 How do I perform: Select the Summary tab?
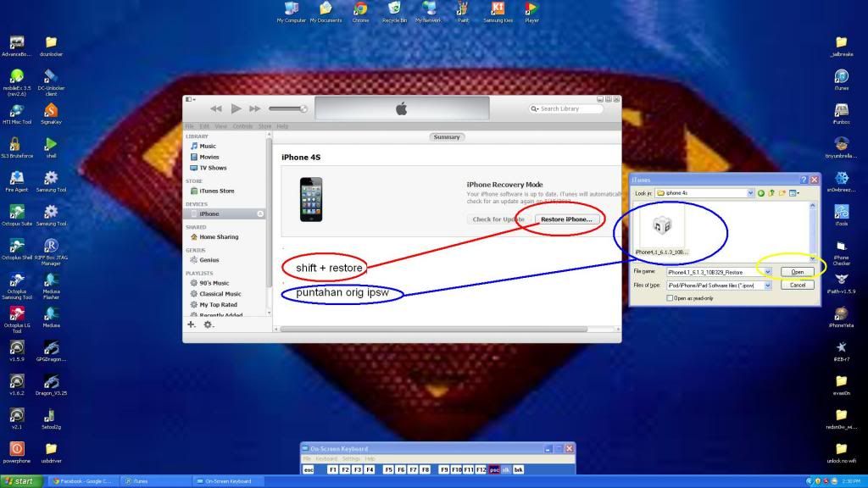[x=447, y=136]
